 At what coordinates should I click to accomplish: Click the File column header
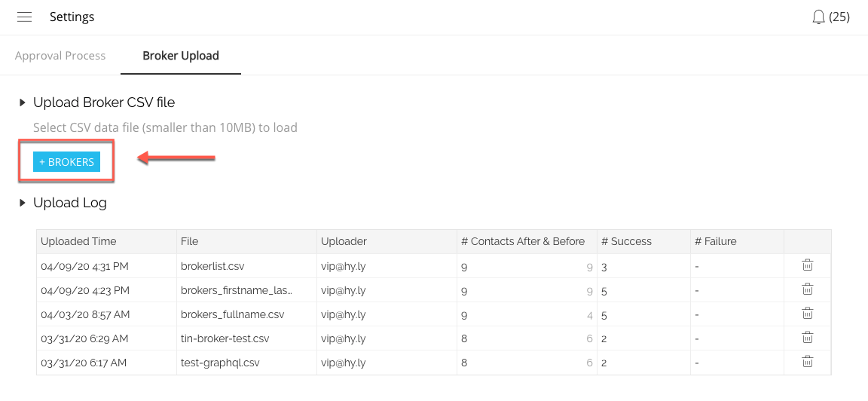(190, 241)
